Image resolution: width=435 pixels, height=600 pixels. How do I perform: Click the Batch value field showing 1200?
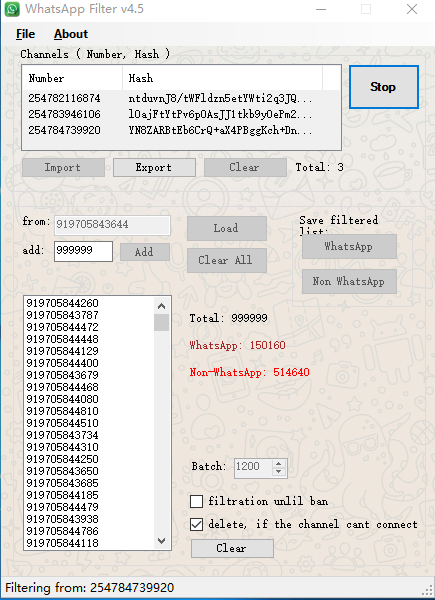tap(253, 467)
